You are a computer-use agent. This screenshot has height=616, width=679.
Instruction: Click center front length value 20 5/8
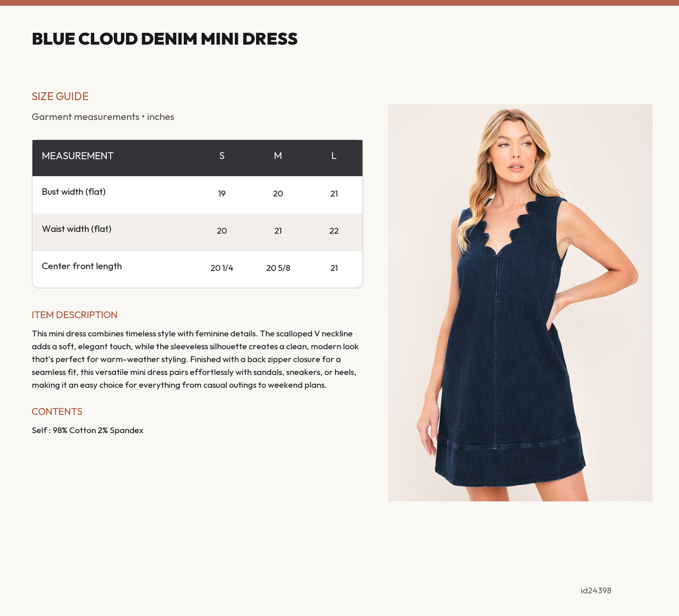(278, 268)
